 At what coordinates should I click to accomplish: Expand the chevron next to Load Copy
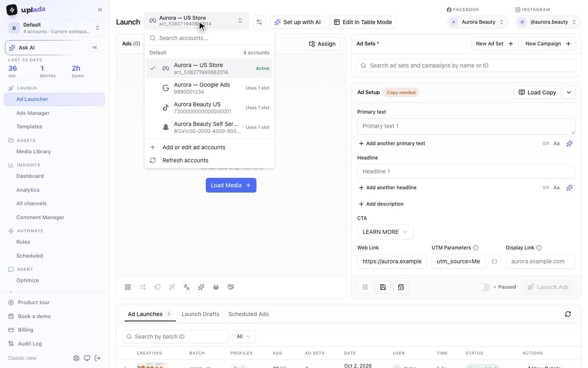point(569,92)
